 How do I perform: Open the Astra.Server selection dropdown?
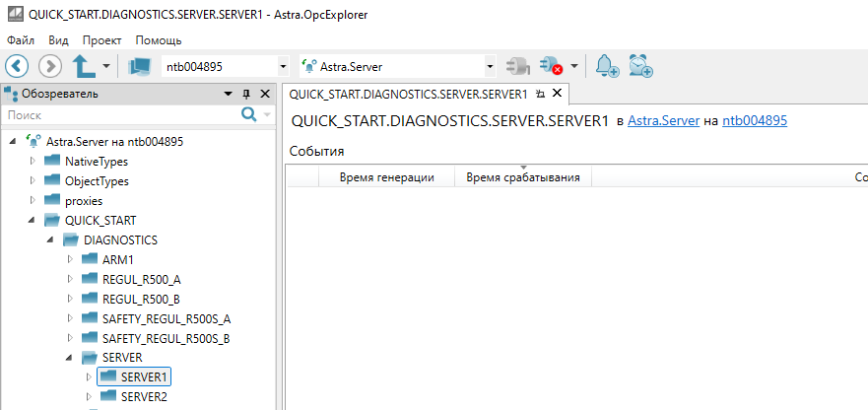tap(490, 67)
